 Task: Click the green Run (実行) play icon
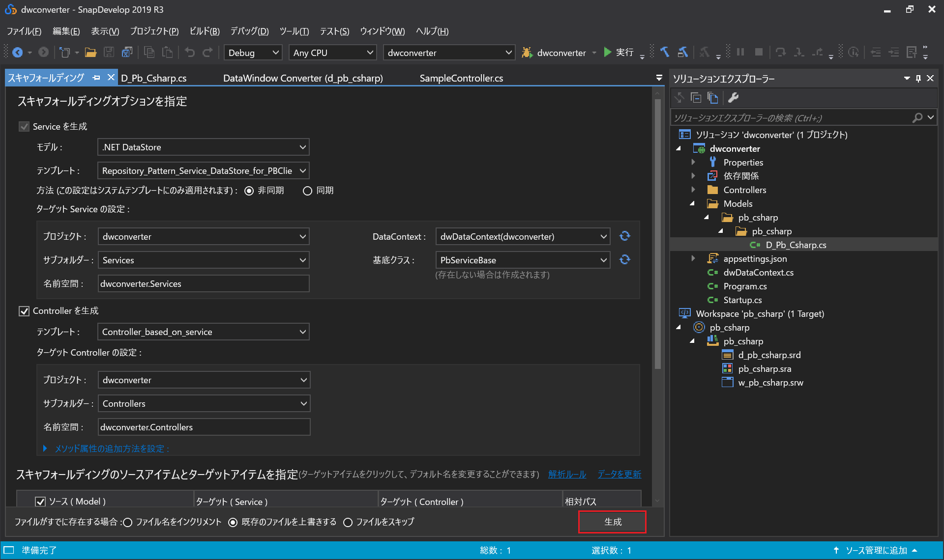pos(608,52)
